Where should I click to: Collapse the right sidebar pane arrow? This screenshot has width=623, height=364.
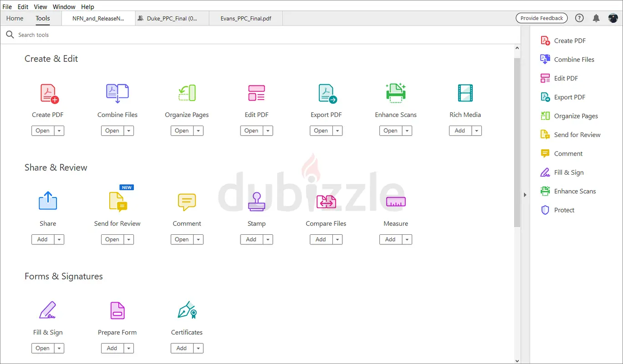pyautogui.click(x=525, y=195)
